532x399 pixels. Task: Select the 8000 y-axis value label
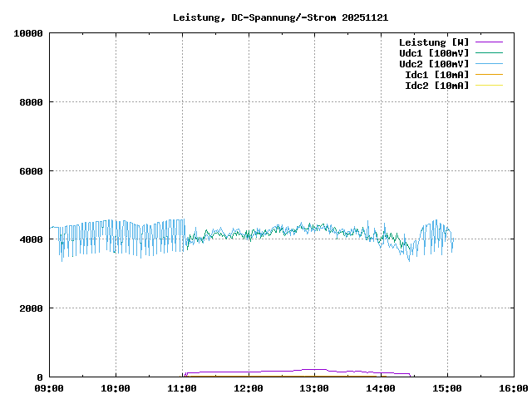point(31,102)
